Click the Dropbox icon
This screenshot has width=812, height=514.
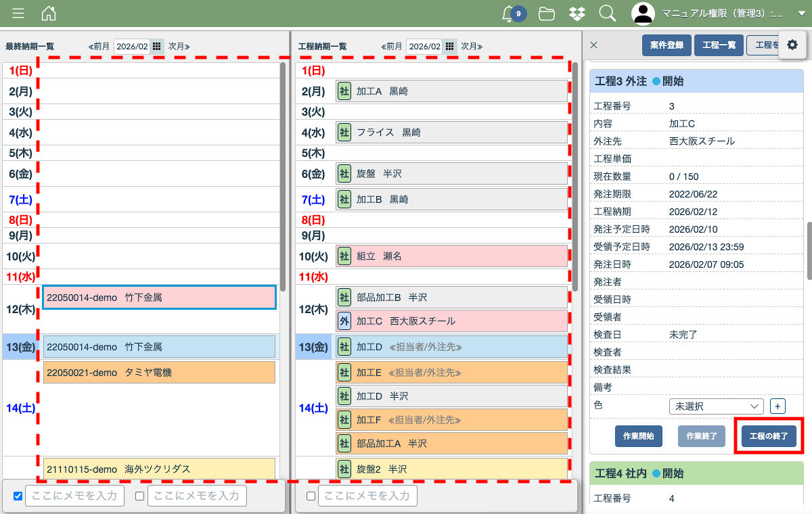[x=577, y=14]
